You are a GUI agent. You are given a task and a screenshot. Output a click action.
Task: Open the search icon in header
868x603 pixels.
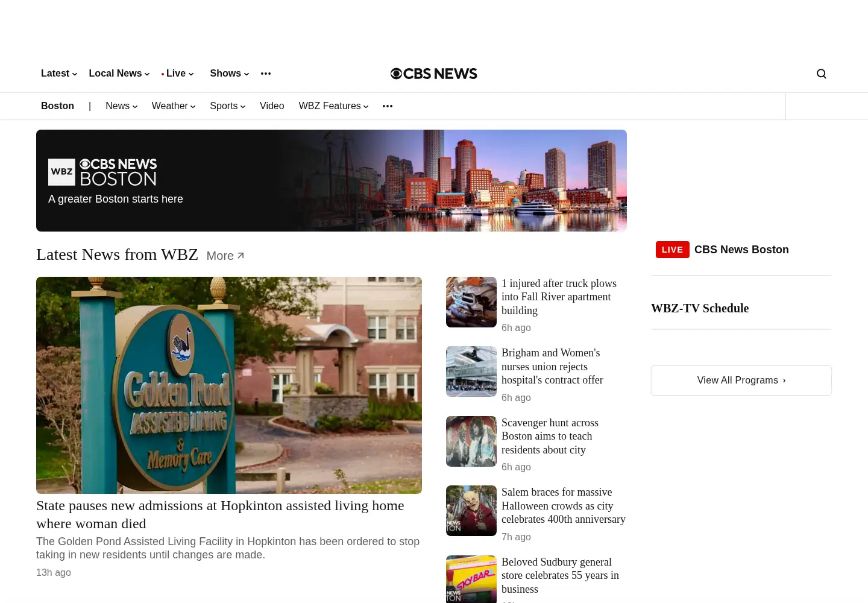[821, 74]
